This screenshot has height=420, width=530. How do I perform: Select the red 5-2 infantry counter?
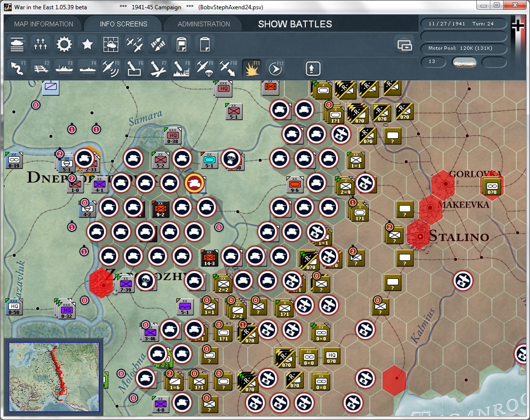pos(160,161)
